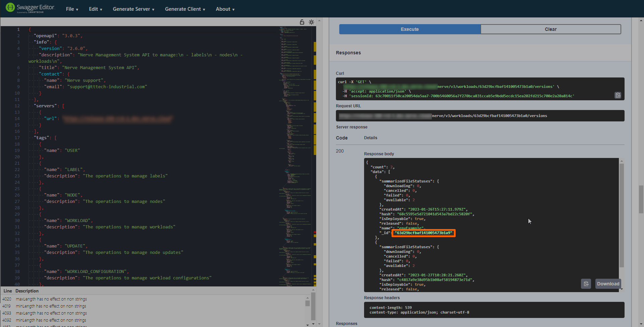Switch the editor theme with the sun icon

pos(311,22)
